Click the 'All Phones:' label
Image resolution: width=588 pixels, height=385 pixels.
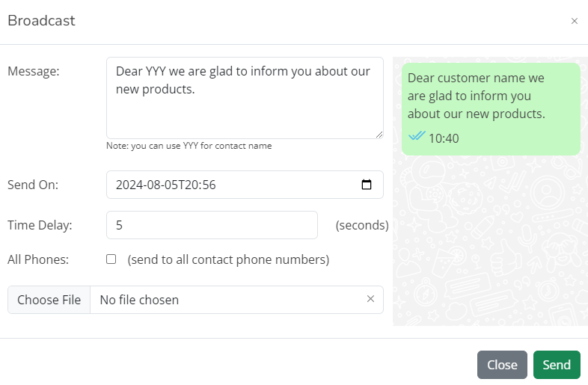[38, 259]
